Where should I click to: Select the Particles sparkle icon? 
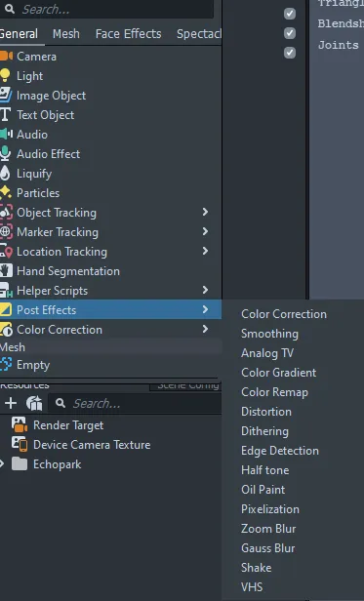click(x=6, y=192)
